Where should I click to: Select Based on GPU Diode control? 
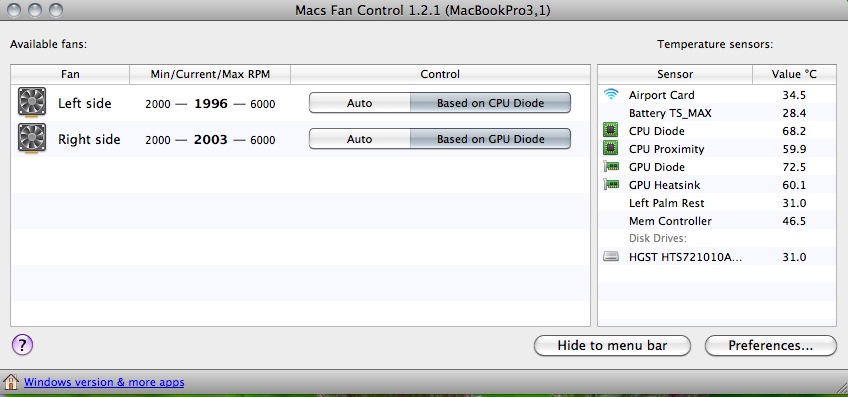[x=490, y=139]
